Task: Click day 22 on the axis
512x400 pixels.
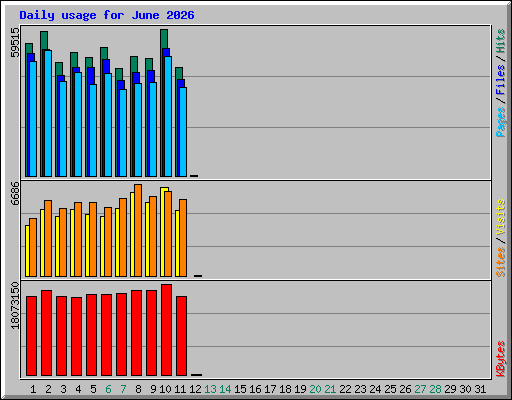Action: click(x=345, y=389)
